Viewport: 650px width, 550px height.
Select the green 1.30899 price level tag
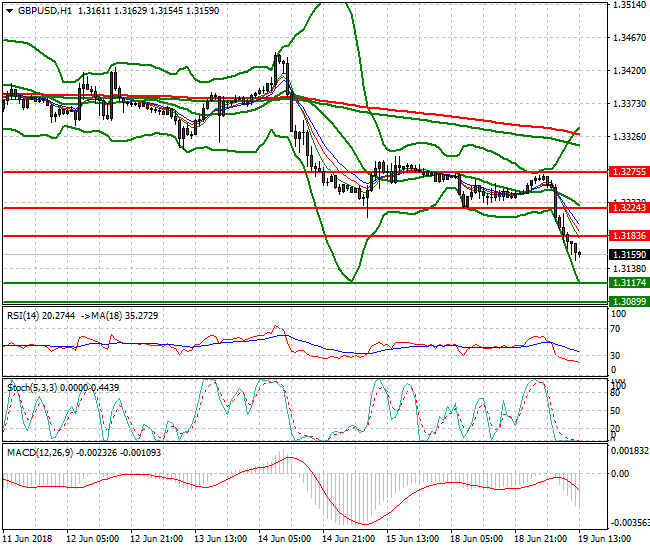coord(628,301)
